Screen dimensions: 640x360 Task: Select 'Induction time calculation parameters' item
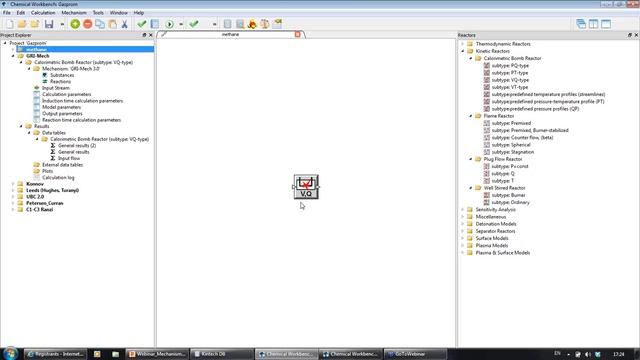[x=82, y=101]
